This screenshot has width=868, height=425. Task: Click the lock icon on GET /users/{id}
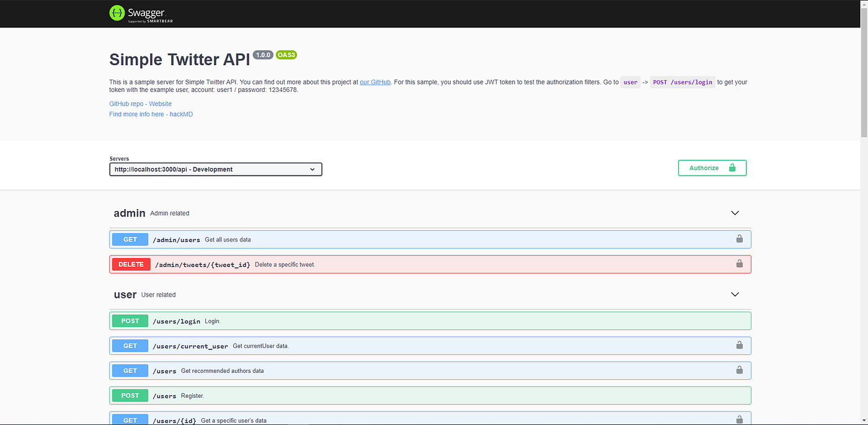click(x=739, y=419)
